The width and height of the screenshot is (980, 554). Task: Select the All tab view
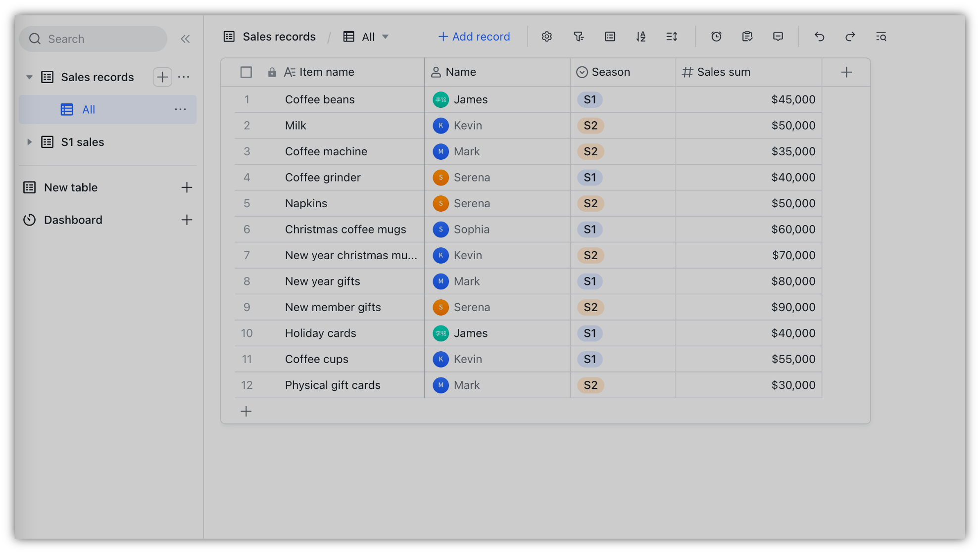[x=88, y=109]
